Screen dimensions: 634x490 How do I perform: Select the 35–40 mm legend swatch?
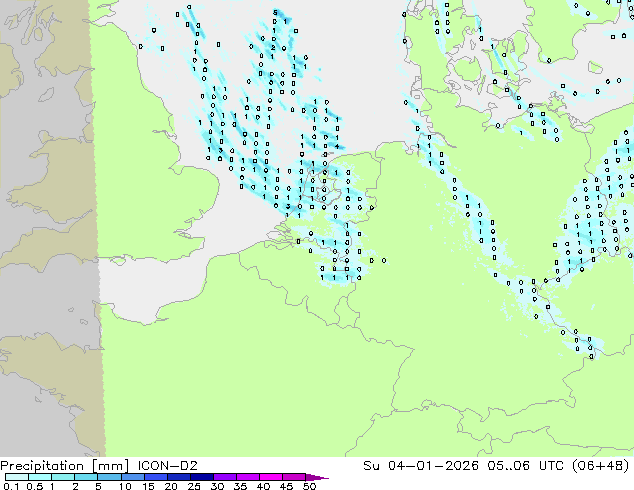point(247,477)
